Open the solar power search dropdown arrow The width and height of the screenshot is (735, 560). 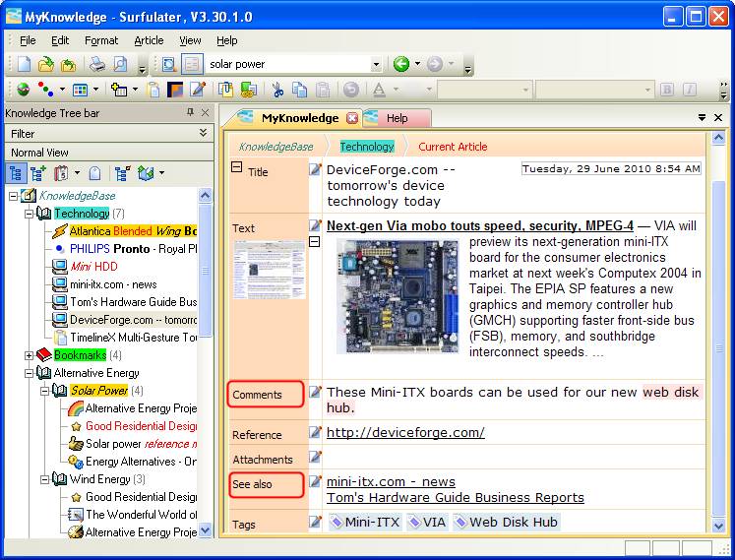(x=376, y=64)
